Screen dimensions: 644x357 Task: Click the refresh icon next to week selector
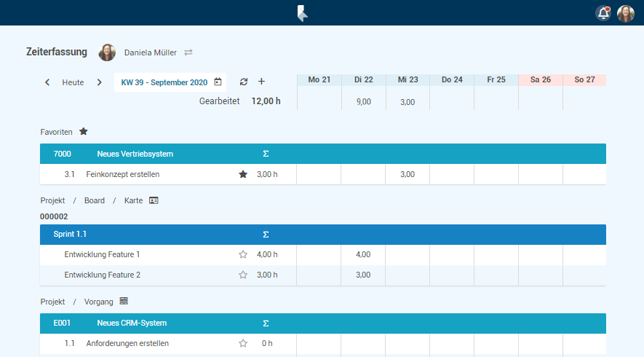(244, 82)
